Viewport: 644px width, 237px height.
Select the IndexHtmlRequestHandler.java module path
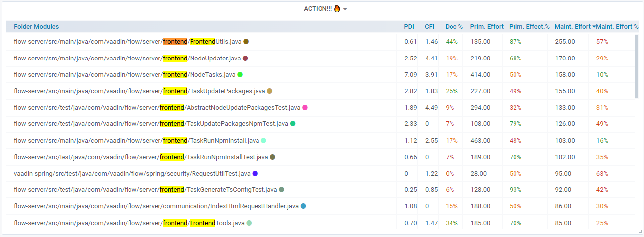(x=156, y=206)
